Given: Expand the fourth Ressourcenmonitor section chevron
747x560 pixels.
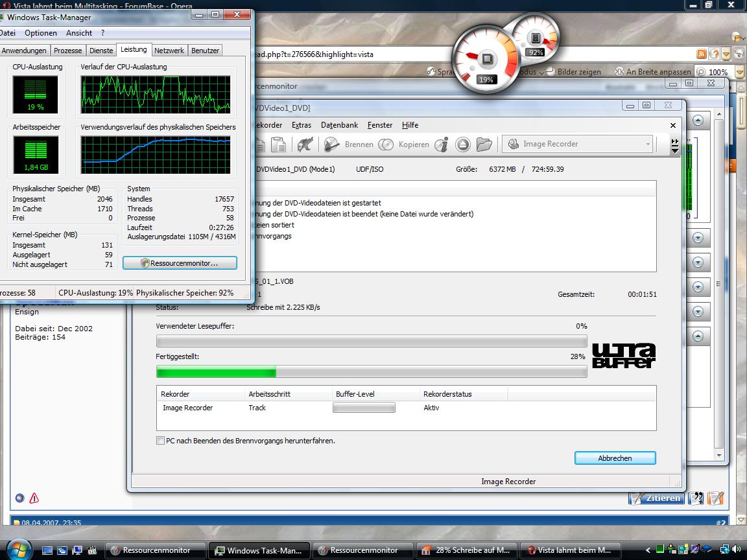Looking at the screenshot, I should tap(698, 286).
